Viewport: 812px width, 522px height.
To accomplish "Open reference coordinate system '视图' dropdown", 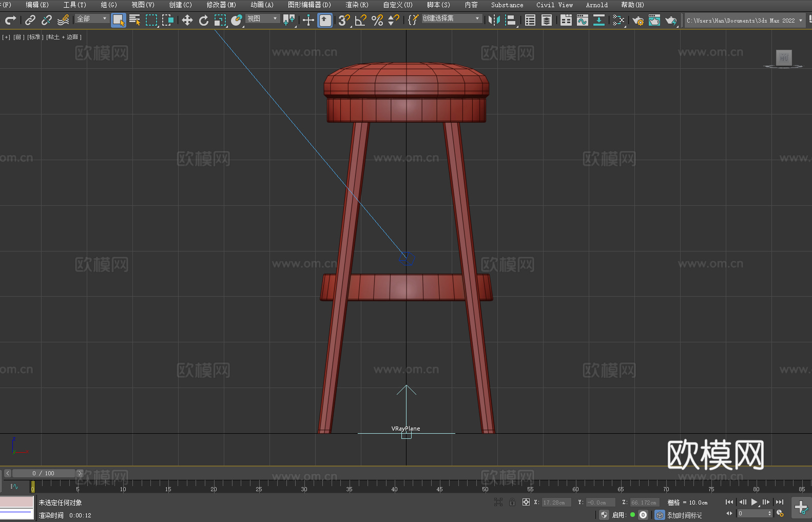I will click(262, 18).
